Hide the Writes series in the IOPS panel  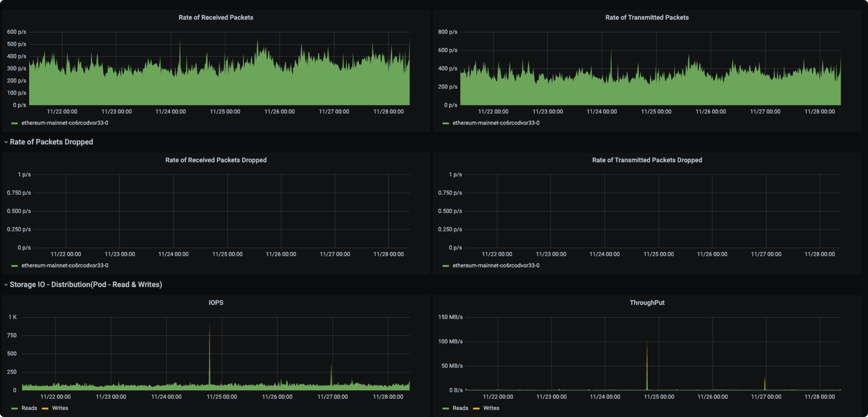(60, 408)
